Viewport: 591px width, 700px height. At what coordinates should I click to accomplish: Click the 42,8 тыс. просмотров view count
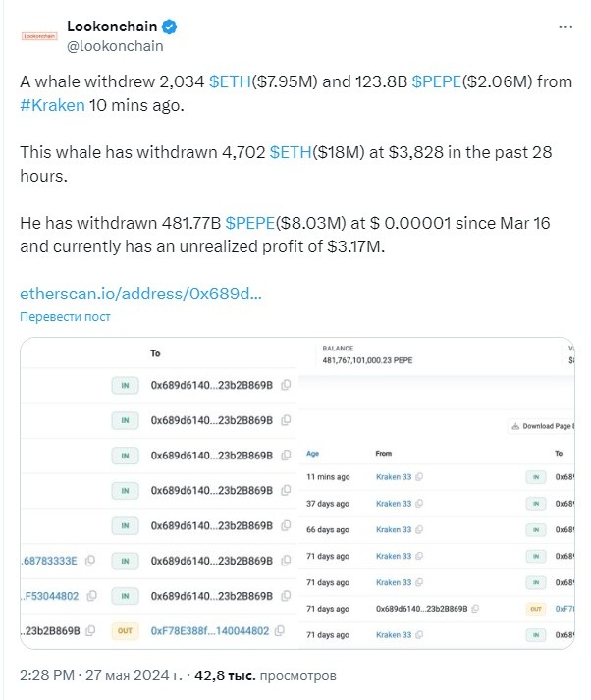(x=265, y=675)
